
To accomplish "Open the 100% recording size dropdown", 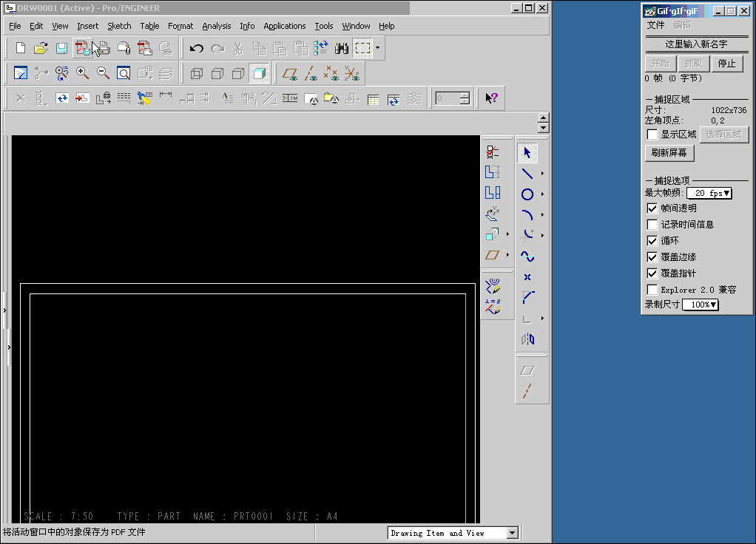I will [701, 305].
